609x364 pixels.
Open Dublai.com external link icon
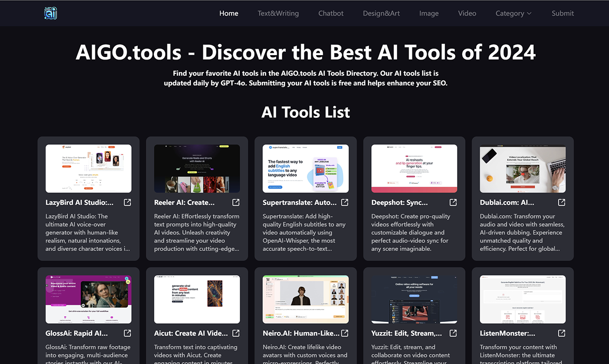[x=561, y=202]
